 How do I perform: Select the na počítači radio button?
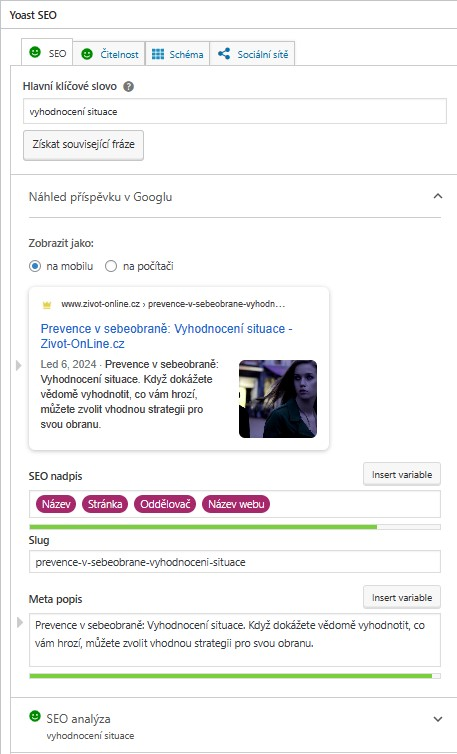(111, 266)
